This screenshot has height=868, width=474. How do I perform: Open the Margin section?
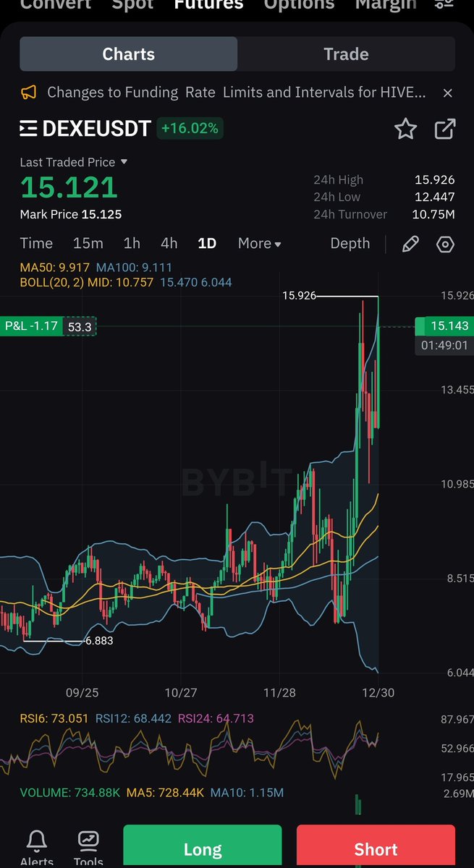coord(386,4)
